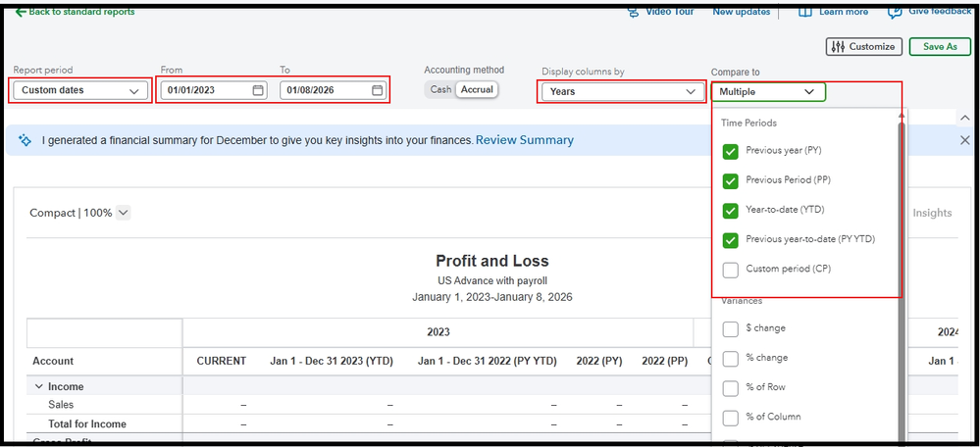The height and width of the screenshot is (447, 980).
Task: Click the Save As button
Action: [940, 47]
